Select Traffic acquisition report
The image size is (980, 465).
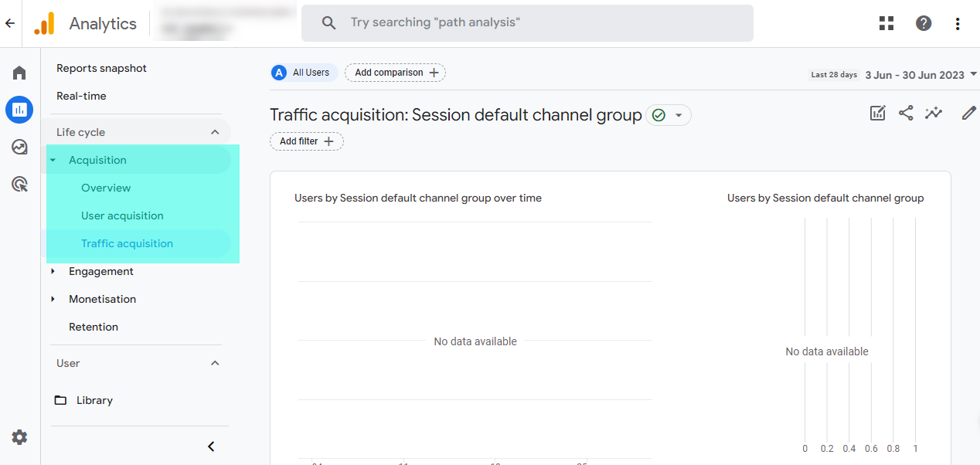[x=127, y=243]
